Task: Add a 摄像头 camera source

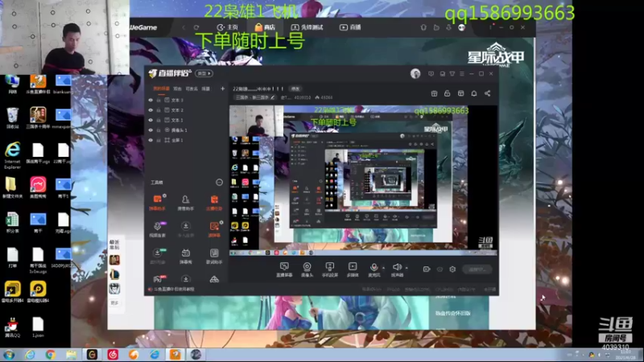Action: (307, 269)
